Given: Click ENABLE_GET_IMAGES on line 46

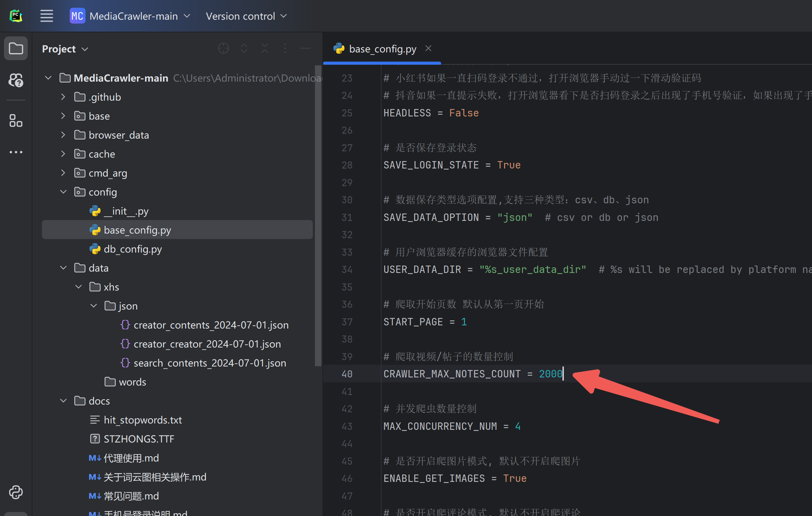Looking at the screenshot, I should tap(434, 478).
